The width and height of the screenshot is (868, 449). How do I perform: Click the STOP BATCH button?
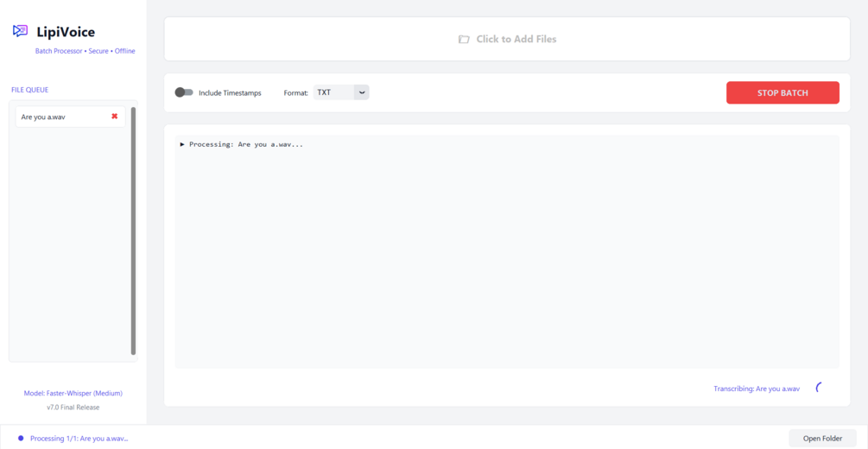click(x=782, y=92)
